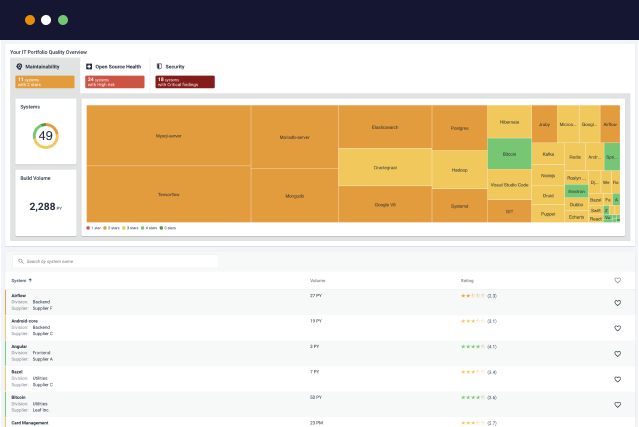Select the Puppet treemap block

548,214
